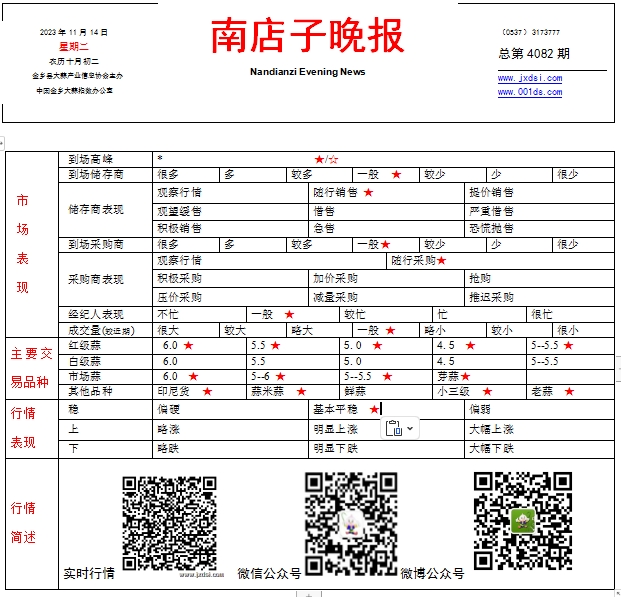621x597 pixels.
Task: Click the red 星期二 weekday text
Action: [x=74, y=47]
